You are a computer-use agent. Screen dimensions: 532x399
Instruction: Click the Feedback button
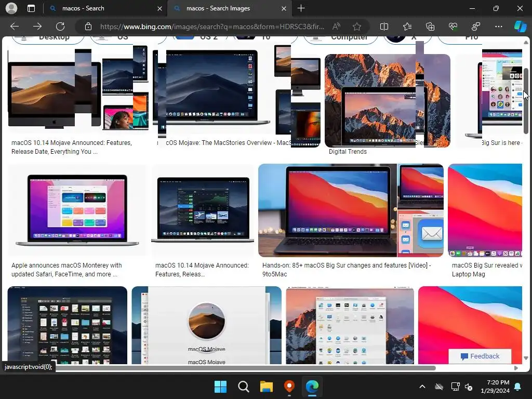[x=480, y=356]
